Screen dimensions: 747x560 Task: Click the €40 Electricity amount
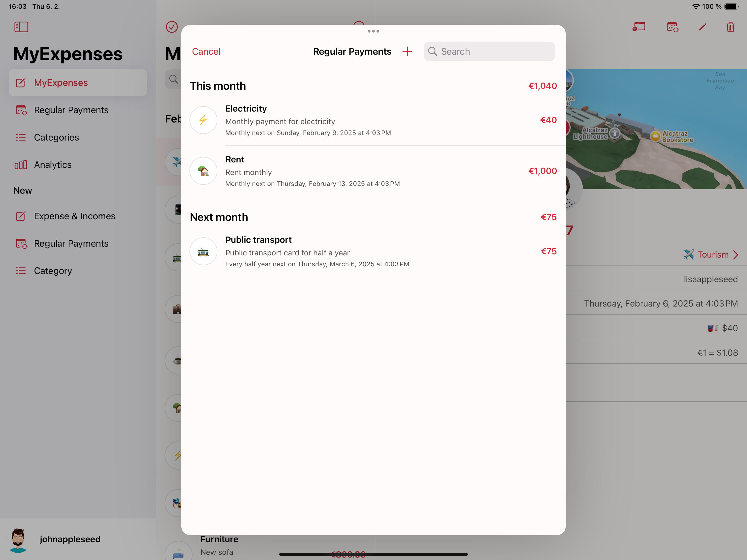(x=548, y=120)
